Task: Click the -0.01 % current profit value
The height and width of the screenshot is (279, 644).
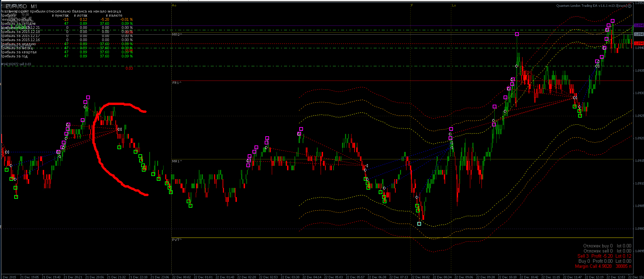Action: tap(127, 19)
